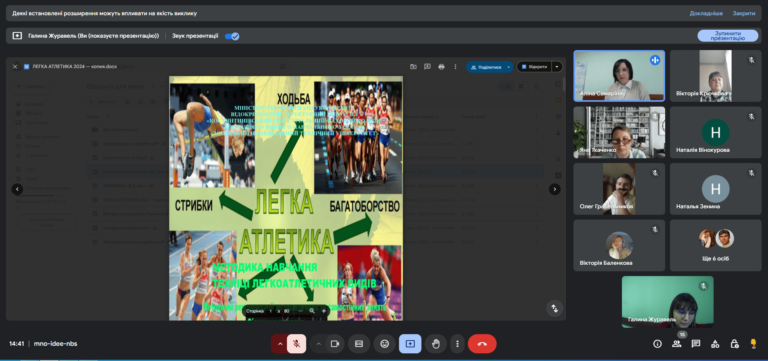
Task: Leave the call with the red button
Action: coord(482,344)
